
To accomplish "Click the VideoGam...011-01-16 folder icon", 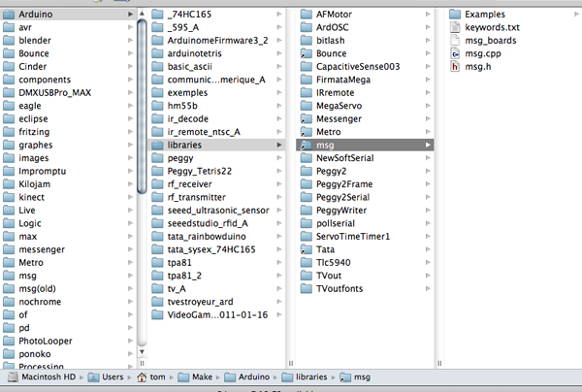I will pyautogui.click(x=157, y=314).
